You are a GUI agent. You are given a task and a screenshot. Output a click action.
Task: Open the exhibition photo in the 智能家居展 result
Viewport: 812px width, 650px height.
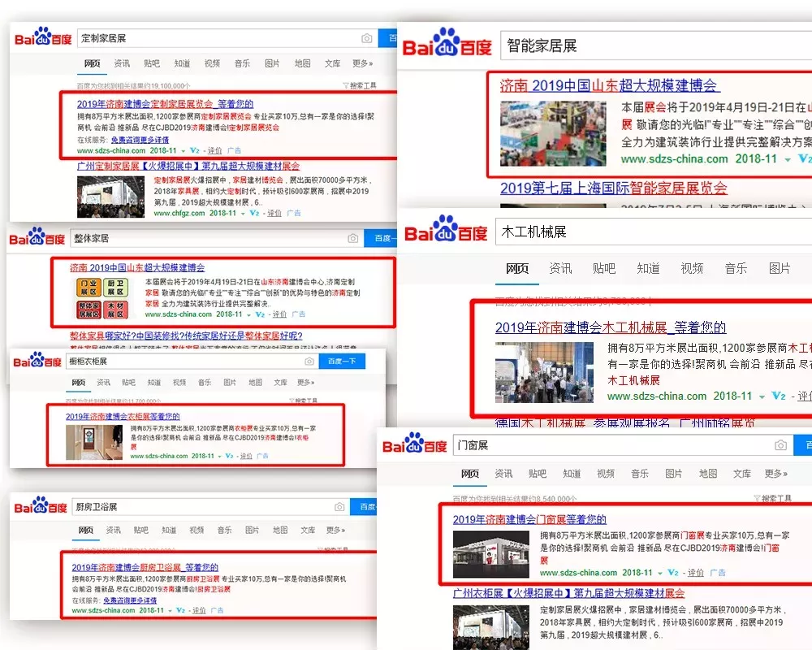(552, 133)
